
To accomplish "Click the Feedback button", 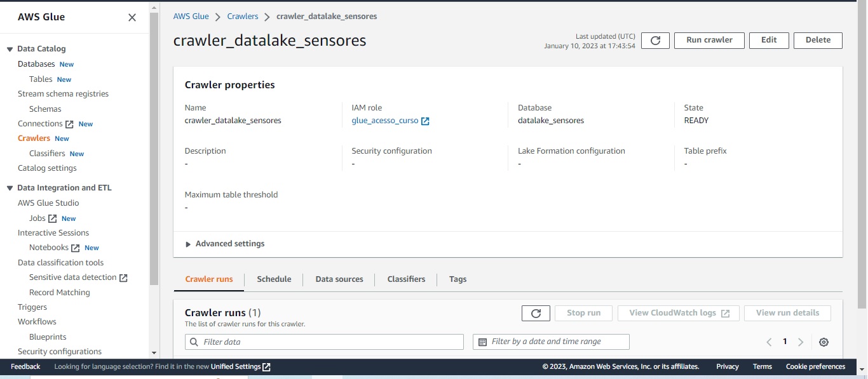I will [25, 366].
